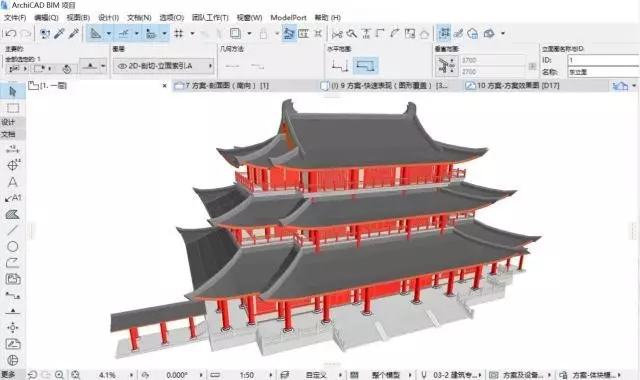
Task: Open the zoom percentage 4.1% dropdown
Action: (131, 375)
